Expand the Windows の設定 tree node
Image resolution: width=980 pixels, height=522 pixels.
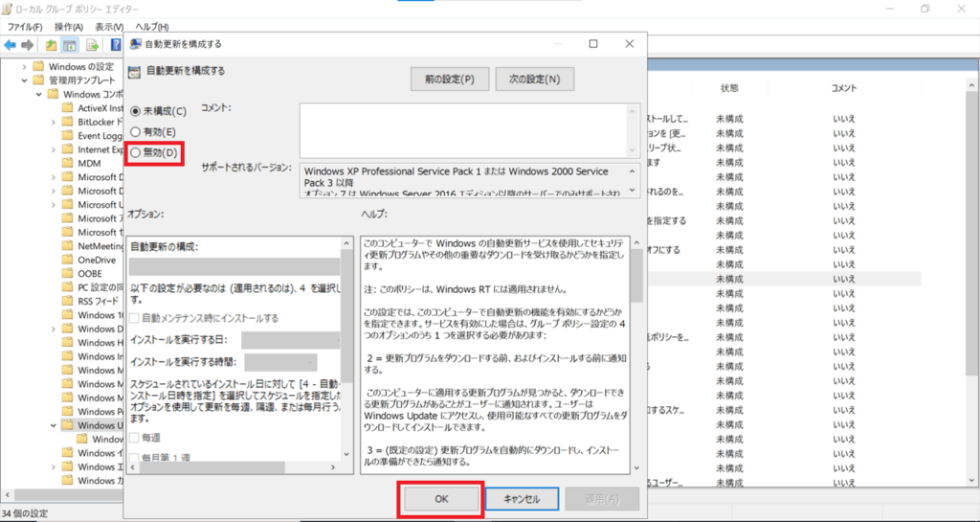coord(26,67)
